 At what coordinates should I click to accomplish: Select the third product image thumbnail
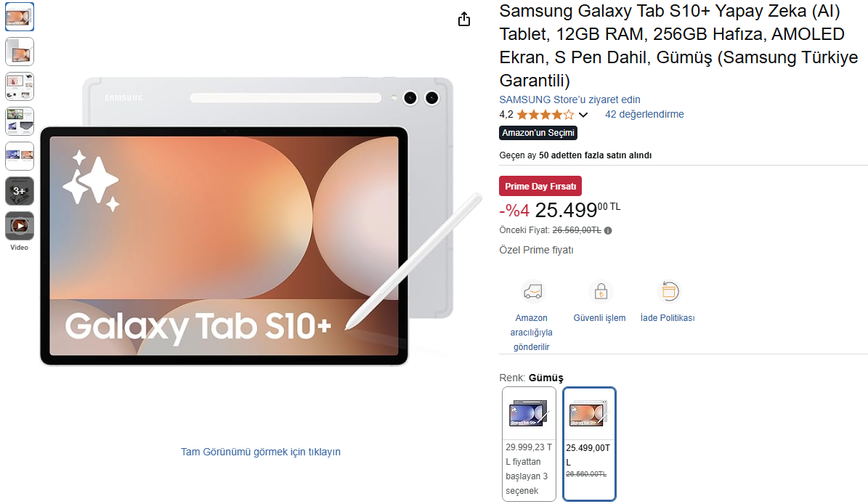[20, 87]
